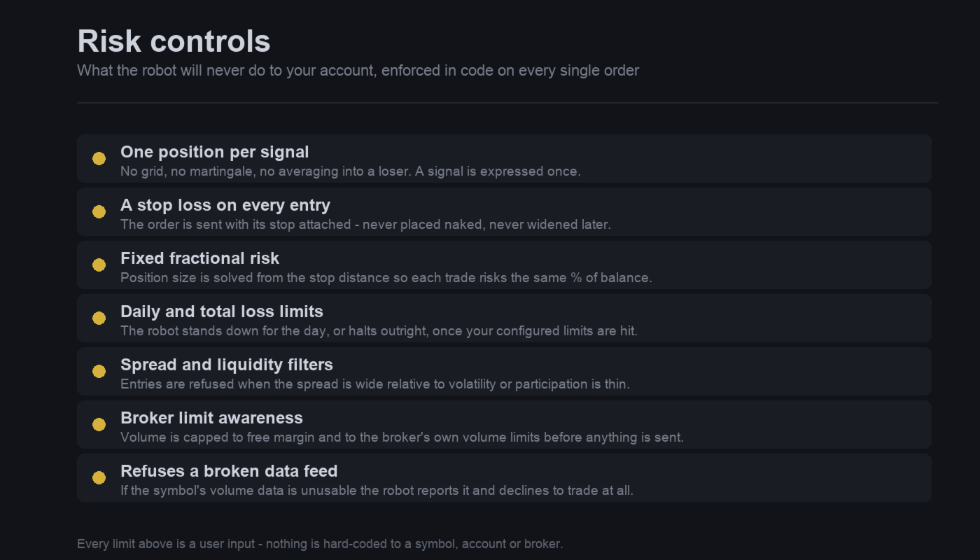980x560 pixels.
Task: Click the Refuses a broken data feed heading
Action: 229,471
